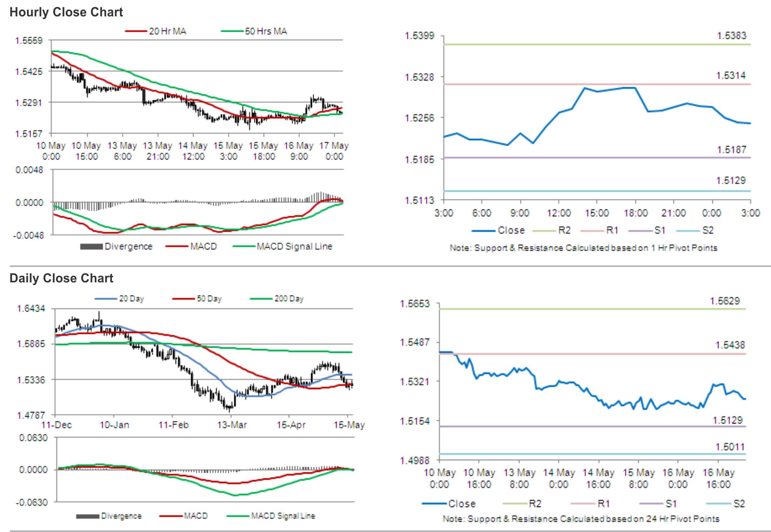Click the note mentioning 1 Hr Pivot Points
Image resolution: width=771 pixels, height=532 pixels.
[584, 248]
